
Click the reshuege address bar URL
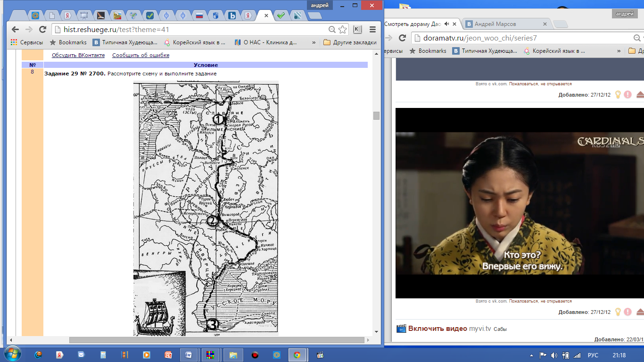coord(116,30)
